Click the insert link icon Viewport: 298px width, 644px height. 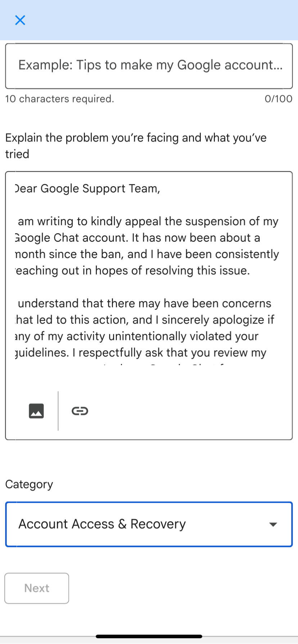[x=80, y=411]
